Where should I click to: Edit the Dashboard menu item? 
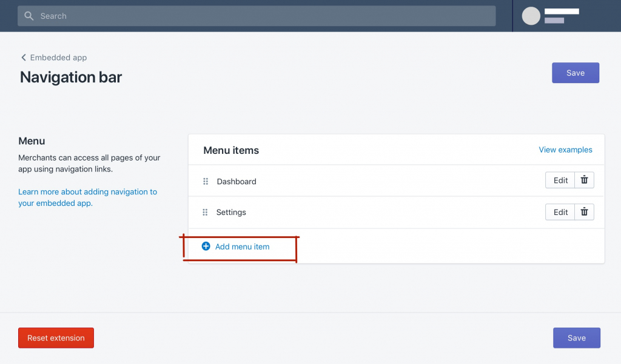(x=560, y=180)
